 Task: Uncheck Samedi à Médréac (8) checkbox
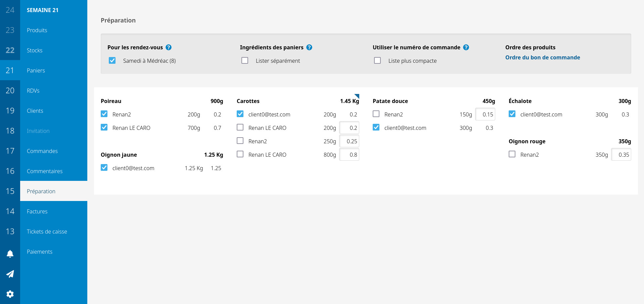tap(112, 60)
